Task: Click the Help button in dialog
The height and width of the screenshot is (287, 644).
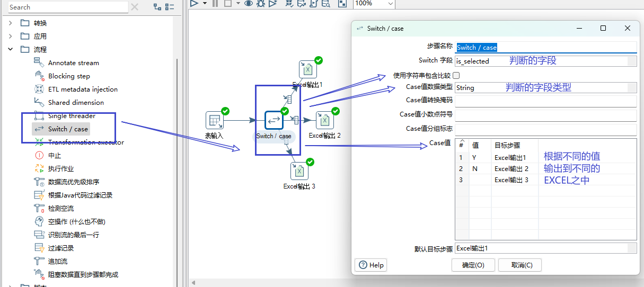Action: (371, 265)
